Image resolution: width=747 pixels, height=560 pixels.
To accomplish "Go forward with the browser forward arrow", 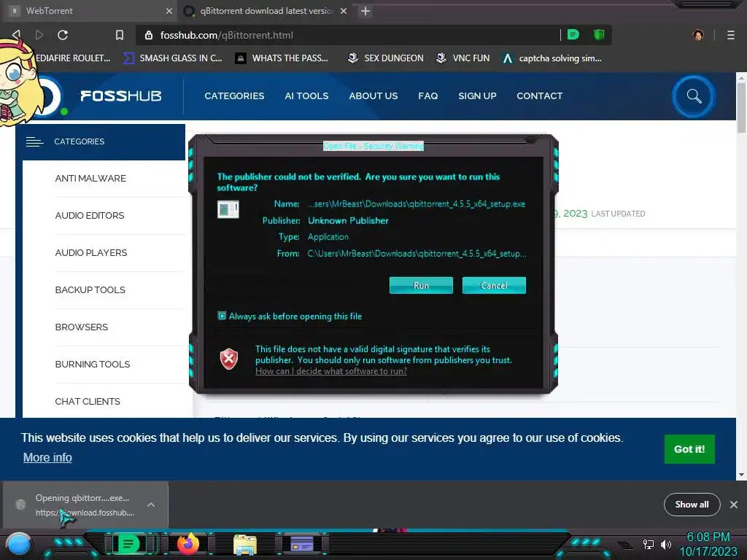I will tap(39, 35).
